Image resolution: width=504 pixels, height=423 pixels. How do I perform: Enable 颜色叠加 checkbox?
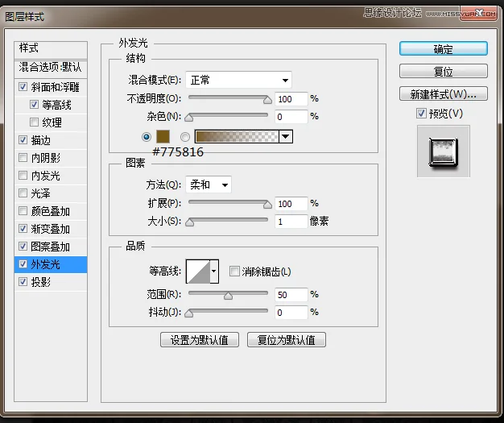(23, 211)
